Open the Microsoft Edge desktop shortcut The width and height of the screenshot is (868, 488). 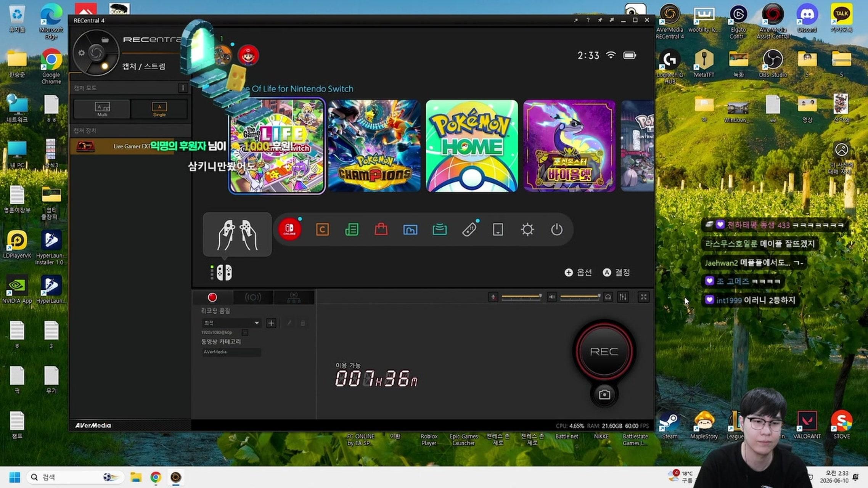point(51,22)
